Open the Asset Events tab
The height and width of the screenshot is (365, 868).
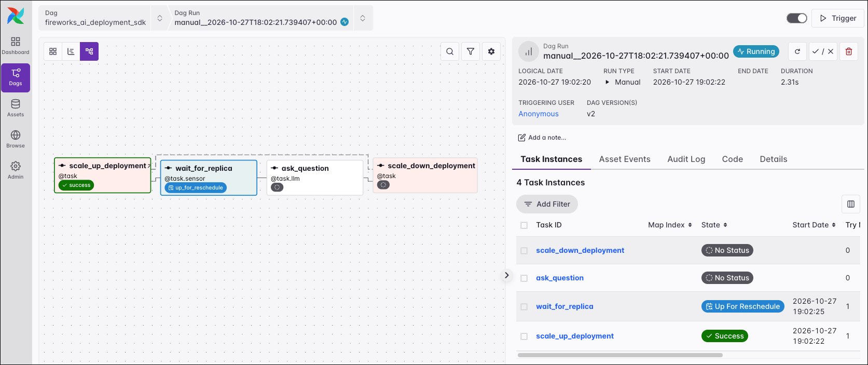tap(625, 159)
